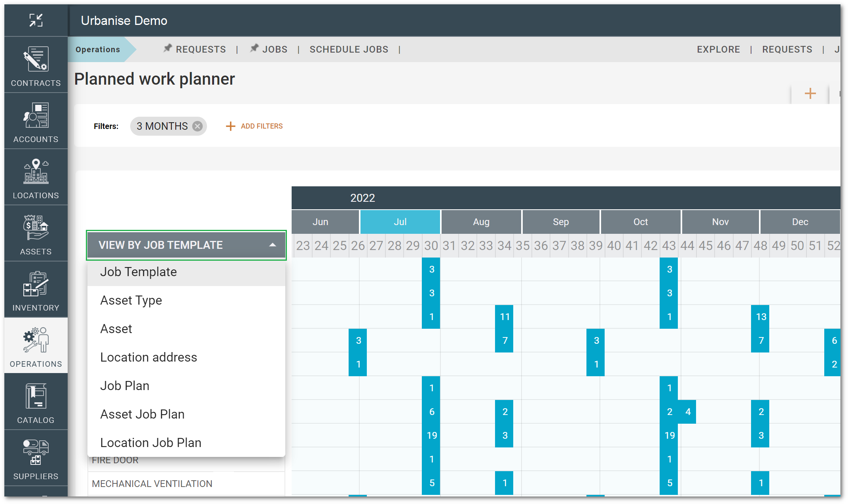The height and width of the screenshot is (504, 848).
Task: Choose Location address view option
Action: pos(148,357)
